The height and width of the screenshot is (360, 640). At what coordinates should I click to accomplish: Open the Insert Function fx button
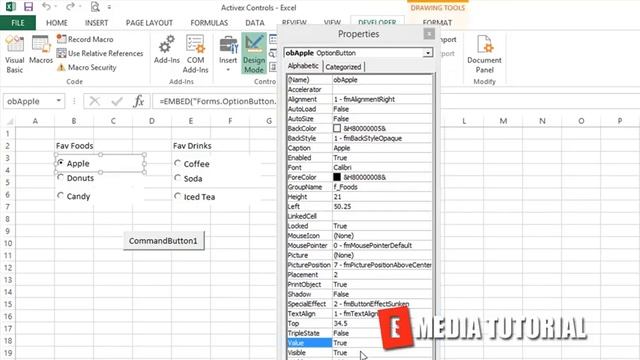[139, 101]
